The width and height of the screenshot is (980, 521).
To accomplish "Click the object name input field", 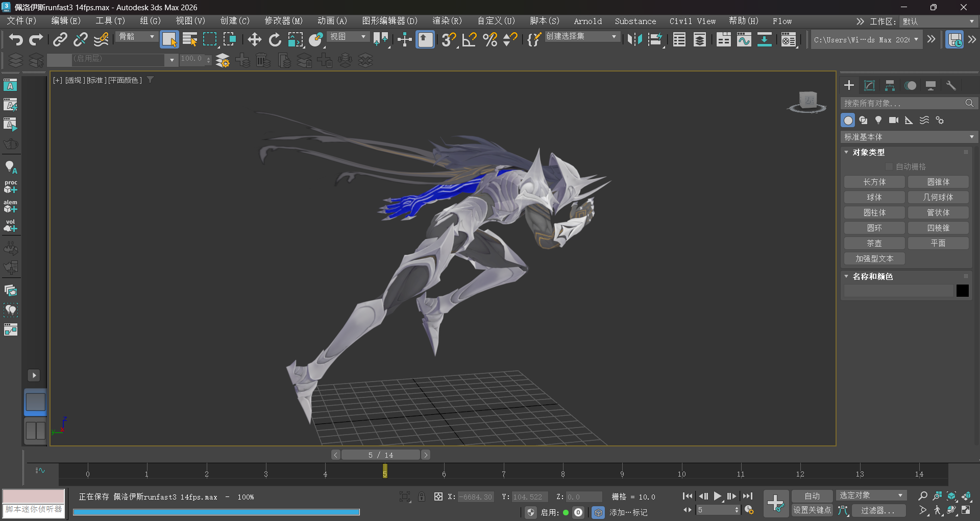I will point(899,291).
